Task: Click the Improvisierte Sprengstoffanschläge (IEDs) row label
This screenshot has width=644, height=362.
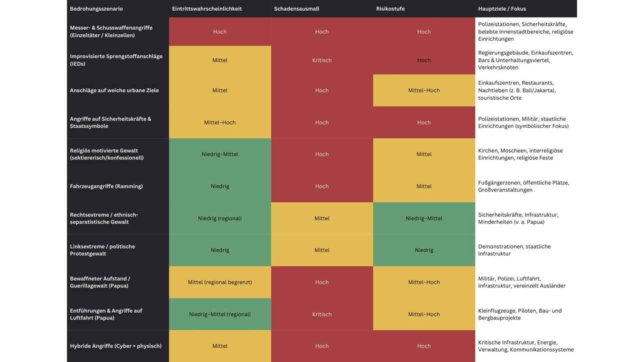Action: pos(116,60)
